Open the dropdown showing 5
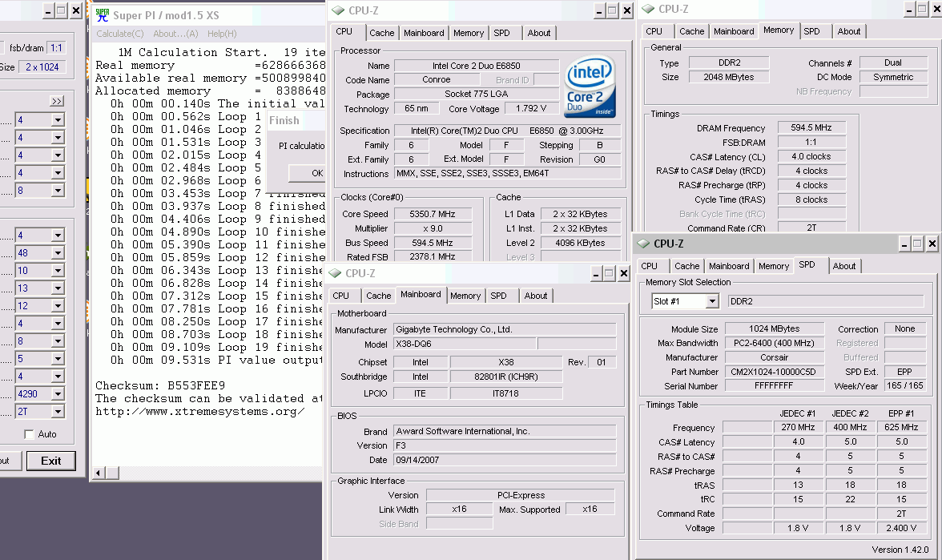This screenshot has height=560, width=942. 58,359
